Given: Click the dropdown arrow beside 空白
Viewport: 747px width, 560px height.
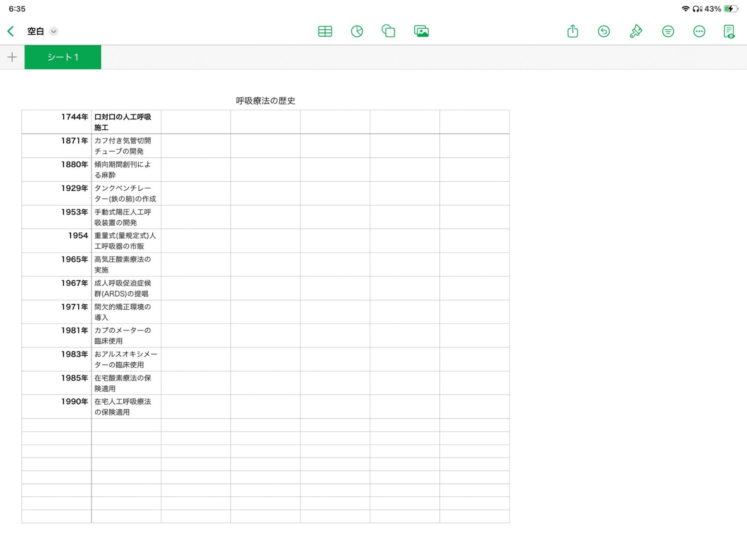Looking at the screenshot, I should click(54, 31).
